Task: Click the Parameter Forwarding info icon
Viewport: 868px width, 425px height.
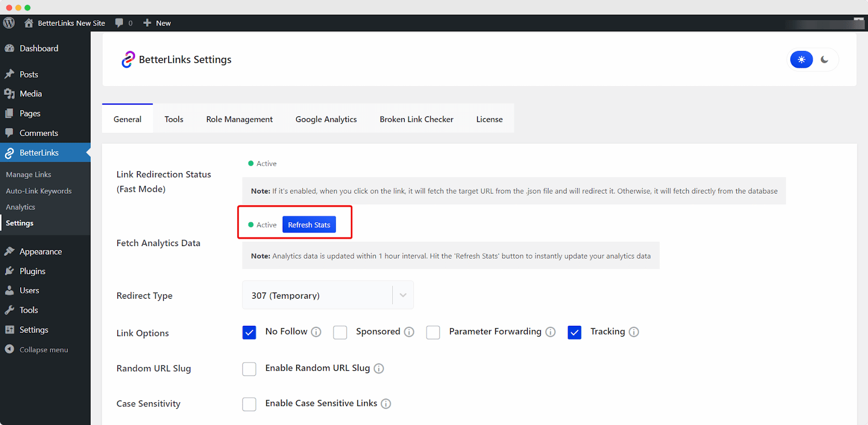Action: click(x=551, y=332)
